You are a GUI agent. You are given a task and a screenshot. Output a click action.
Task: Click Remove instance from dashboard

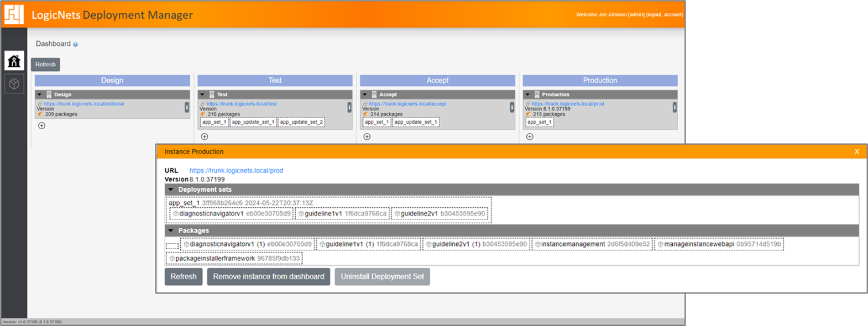pyautogui.click(x=269, y=277)
